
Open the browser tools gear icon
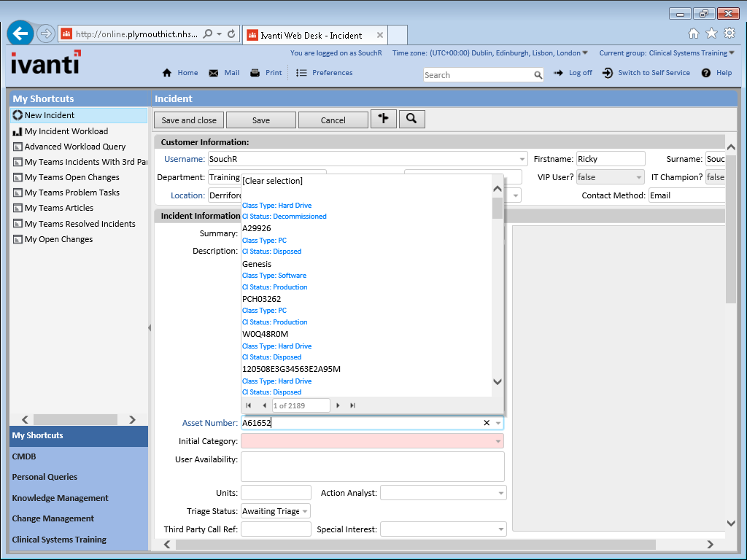(729, 33)
